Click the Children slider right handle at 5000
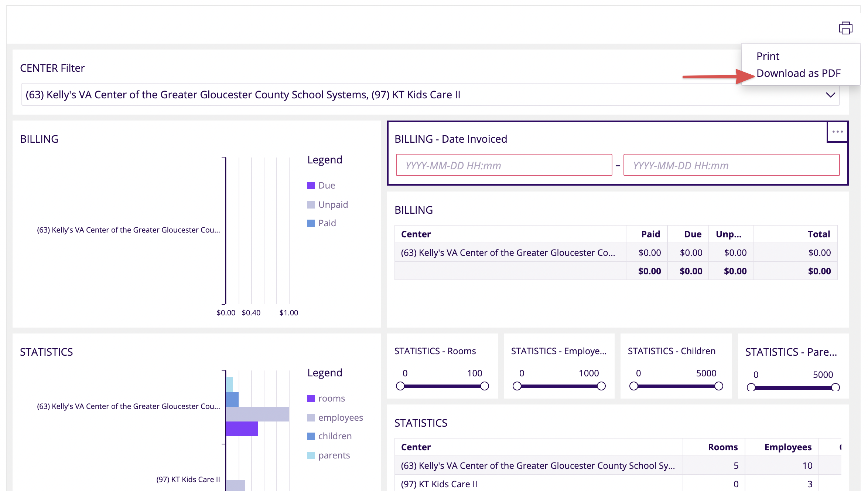 point(719,386)
